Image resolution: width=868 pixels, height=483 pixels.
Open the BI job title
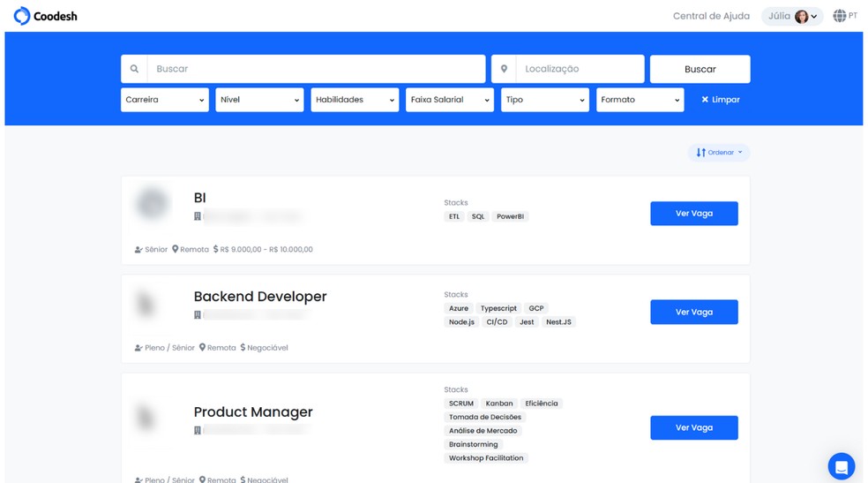tap(200, 198)
